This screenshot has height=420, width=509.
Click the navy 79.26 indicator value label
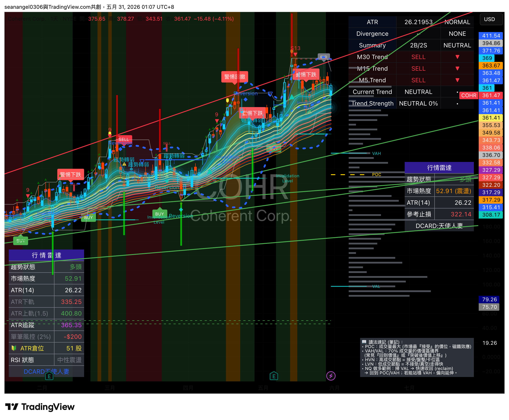point(489,300)
